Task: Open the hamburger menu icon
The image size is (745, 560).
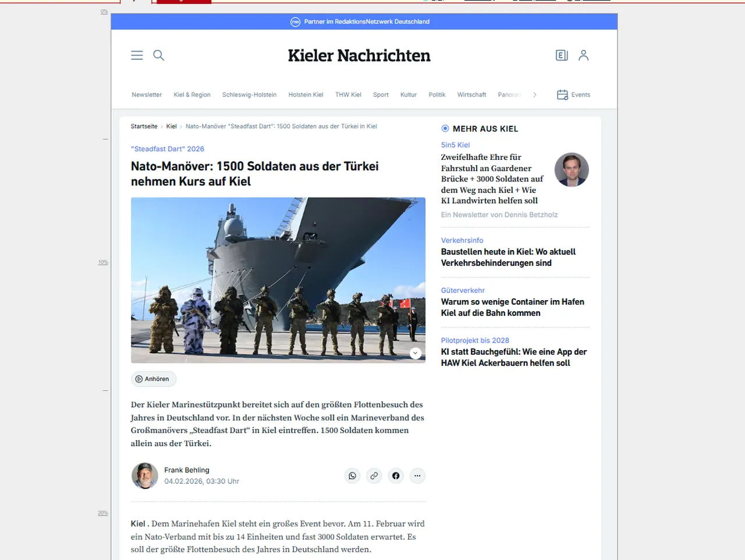Action: click(137, 55)
